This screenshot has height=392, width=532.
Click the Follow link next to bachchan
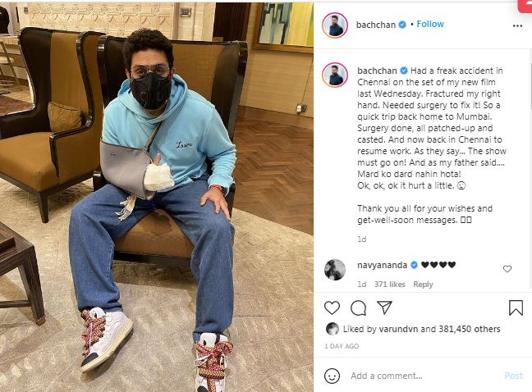click(x=430, y=24)
